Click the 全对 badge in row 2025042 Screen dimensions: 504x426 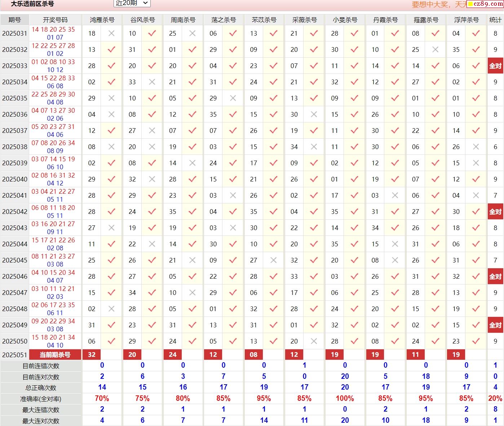click(495, 212)
